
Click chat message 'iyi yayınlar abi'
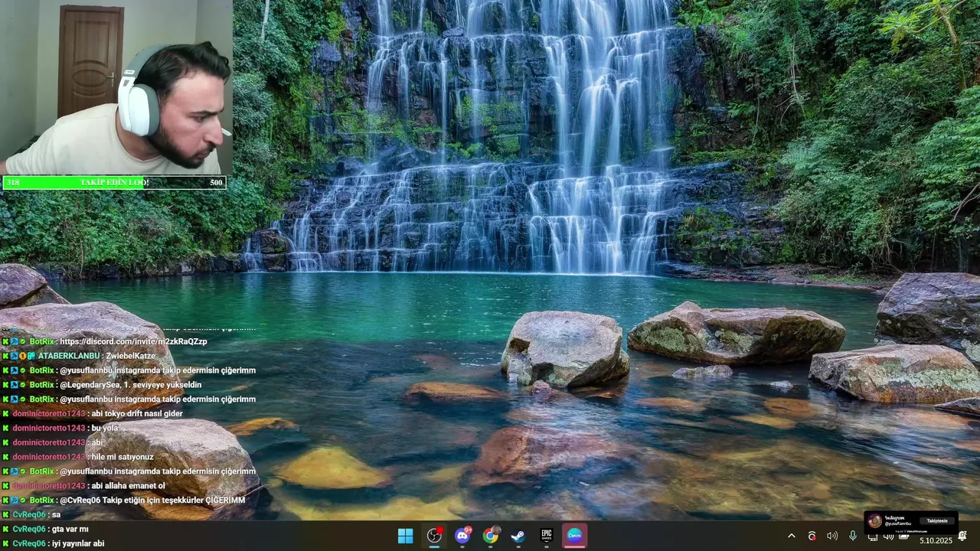pyautogui.click(x=77, y=543)
